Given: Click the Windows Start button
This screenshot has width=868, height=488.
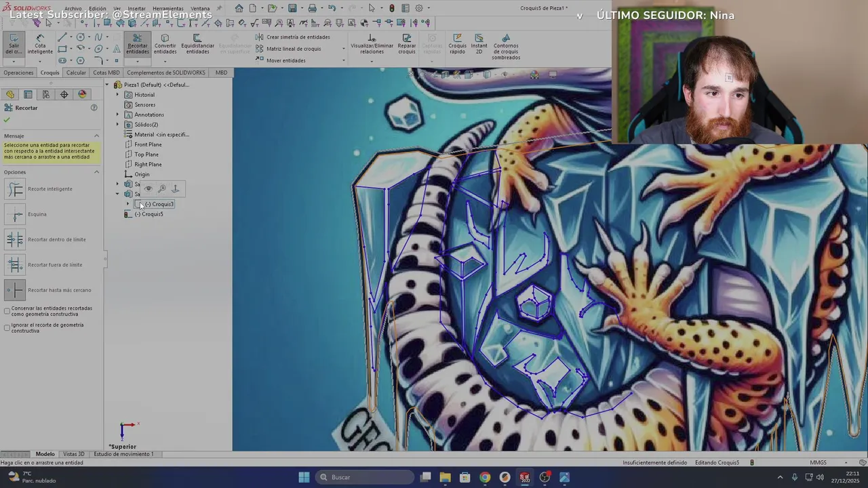Looking at the screenshot, I should click(304, 477).
